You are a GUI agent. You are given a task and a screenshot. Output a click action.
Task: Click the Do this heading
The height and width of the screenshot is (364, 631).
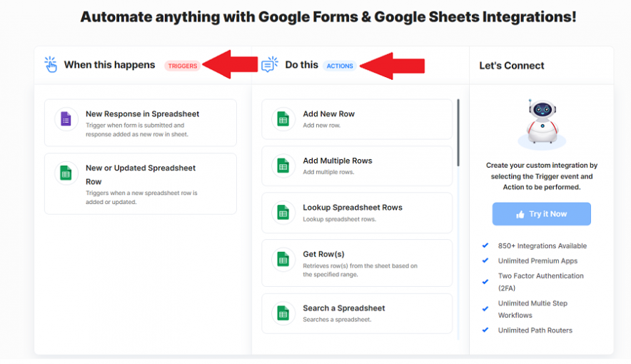301,65
